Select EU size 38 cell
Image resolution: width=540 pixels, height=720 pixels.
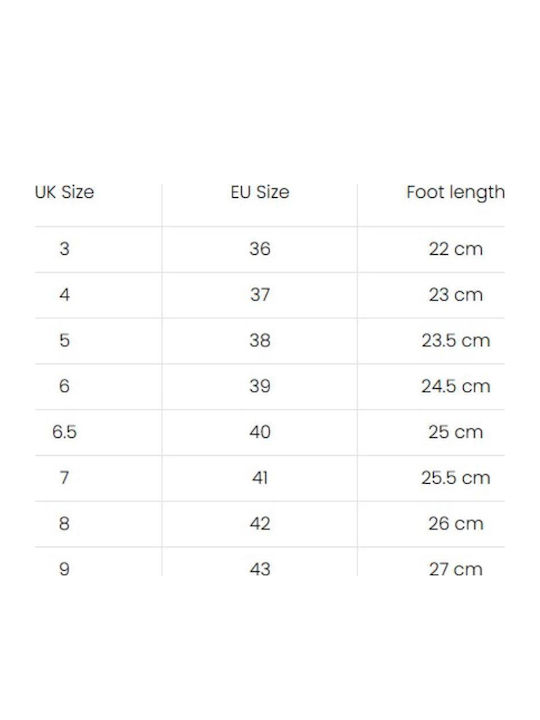pos(260,340)
